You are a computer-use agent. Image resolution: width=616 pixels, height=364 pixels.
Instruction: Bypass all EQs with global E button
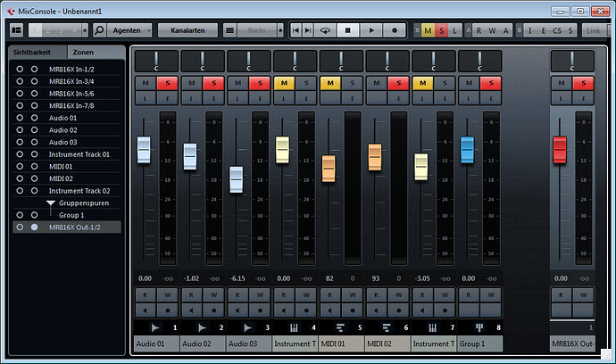pos(544,30)
